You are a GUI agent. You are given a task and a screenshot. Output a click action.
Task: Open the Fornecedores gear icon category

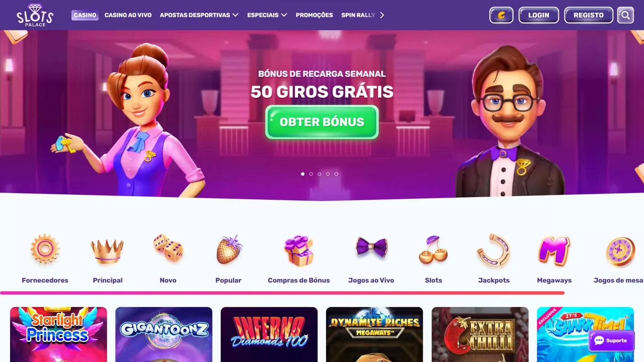[x=45, y=249]
